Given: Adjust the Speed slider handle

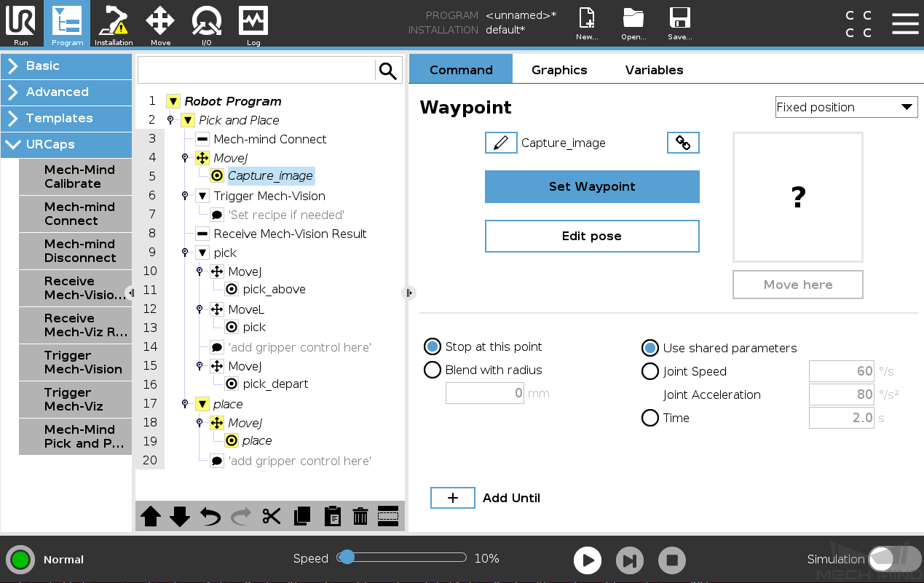Looking at the screenshot, I should [347, 558].
